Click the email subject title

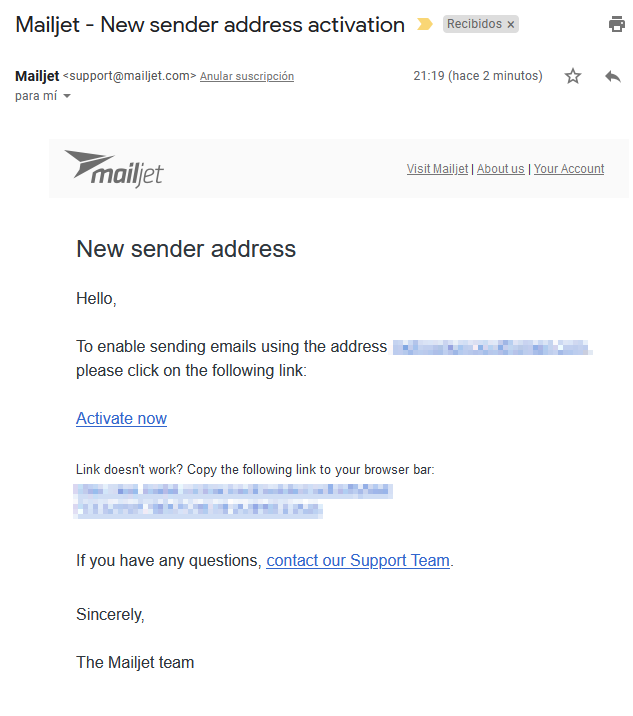(x=210, y=25)
